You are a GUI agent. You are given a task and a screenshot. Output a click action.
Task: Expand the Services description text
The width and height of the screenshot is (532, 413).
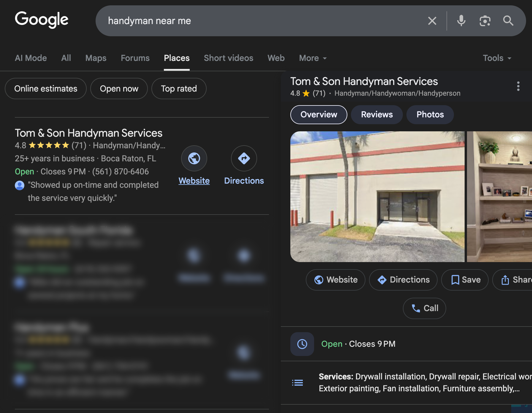pyautogui.click(x=425, y=383)
